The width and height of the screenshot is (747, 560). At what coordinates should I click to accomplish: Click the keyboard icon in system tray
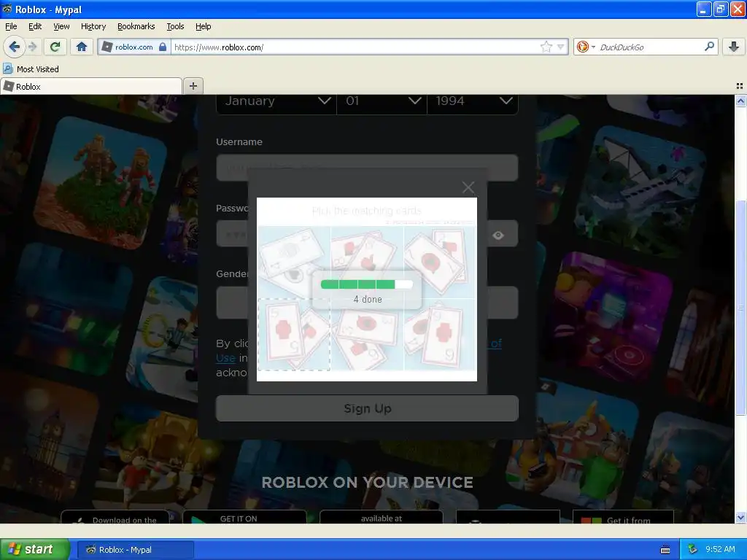(x=665, y=550)
